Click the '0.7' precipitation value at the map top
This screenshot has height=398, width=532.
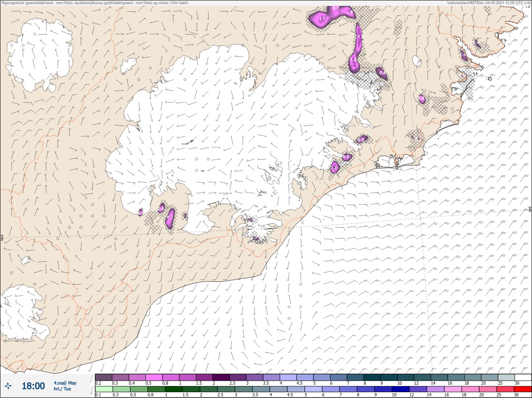[336, 8]
